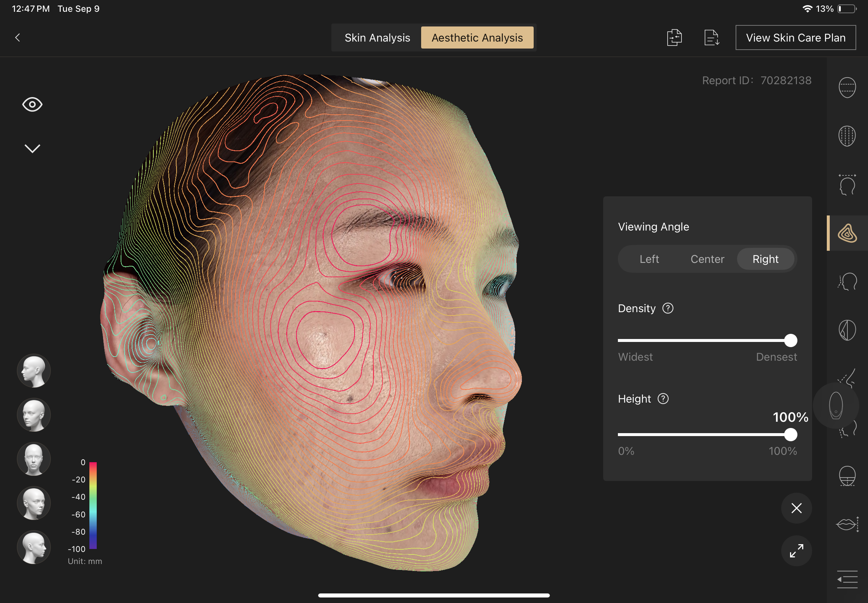Open the Density help question mark

pyautogui.click(x=668, y=308)
